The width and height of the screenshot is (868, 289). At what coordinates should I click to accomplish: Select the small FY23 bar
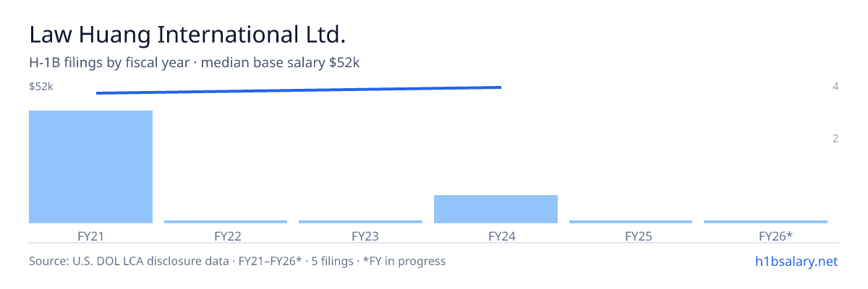[x=360, y=222]
